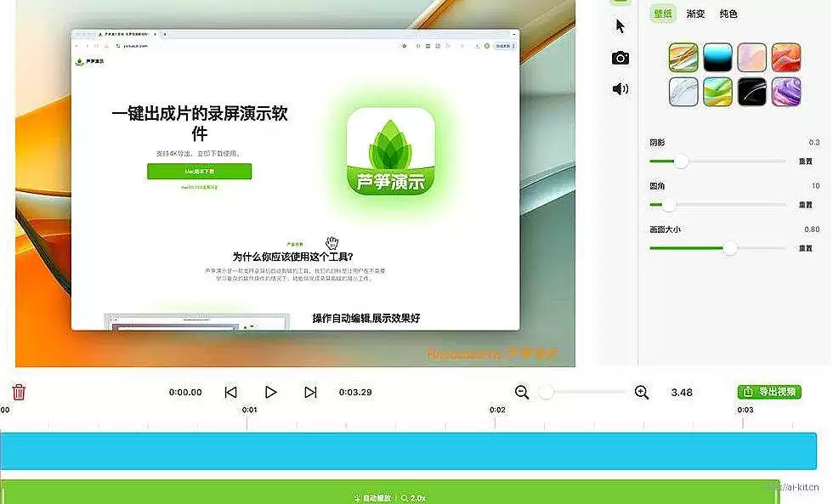833x504 pixels.
Task: Click the 圆角 label in the settings panel
Action: 657,186
